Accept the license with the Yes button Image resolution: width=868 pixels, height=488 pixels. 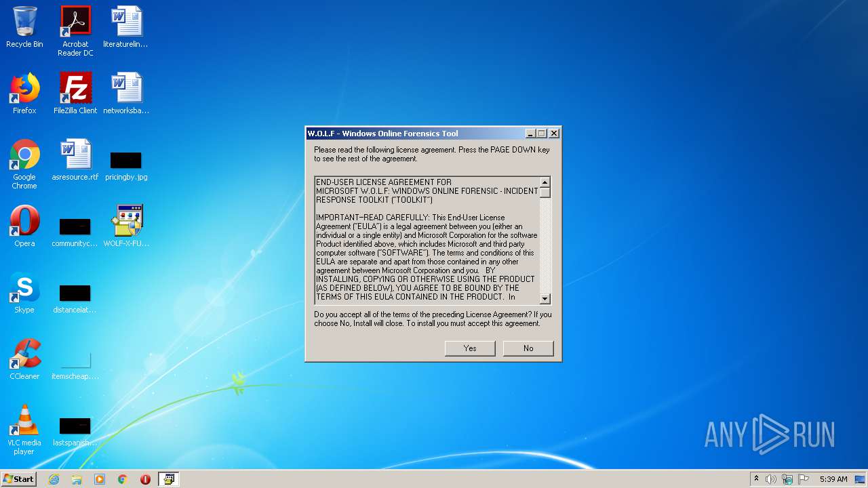click(x=470, y=348)
